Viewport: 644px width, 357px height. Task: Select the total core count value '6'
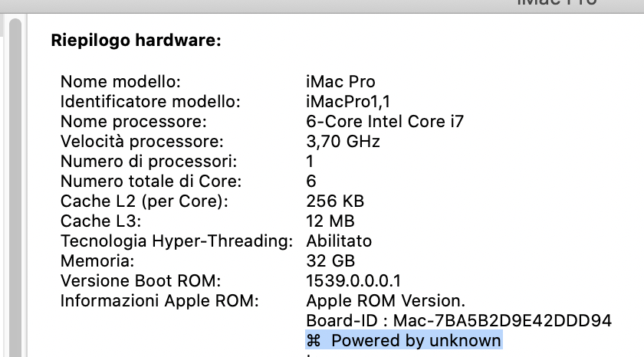(311, 181)
